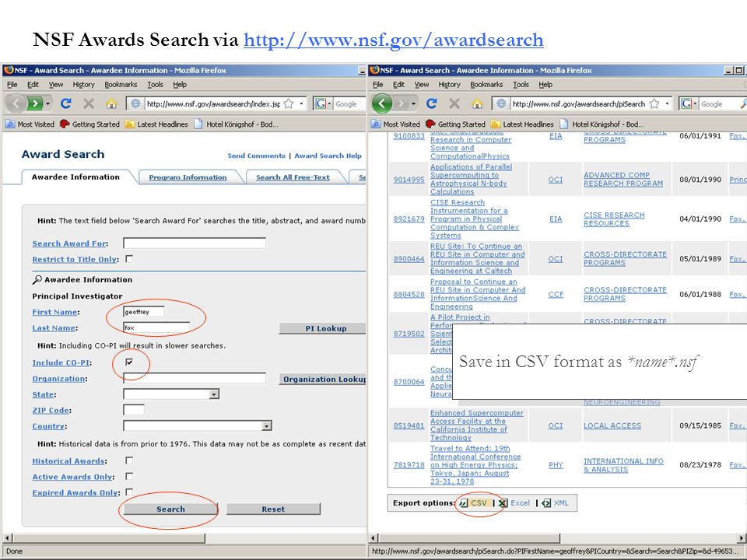Open Getting Started bookmark in left window

(89, 124)
